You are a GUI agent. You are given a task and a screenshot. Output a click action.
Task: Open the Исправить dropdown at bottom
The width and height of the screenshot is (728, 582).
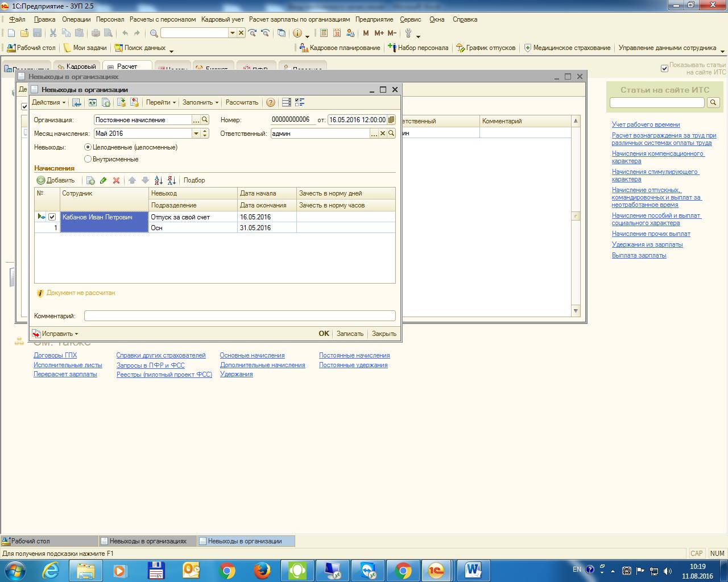(56, 334)
